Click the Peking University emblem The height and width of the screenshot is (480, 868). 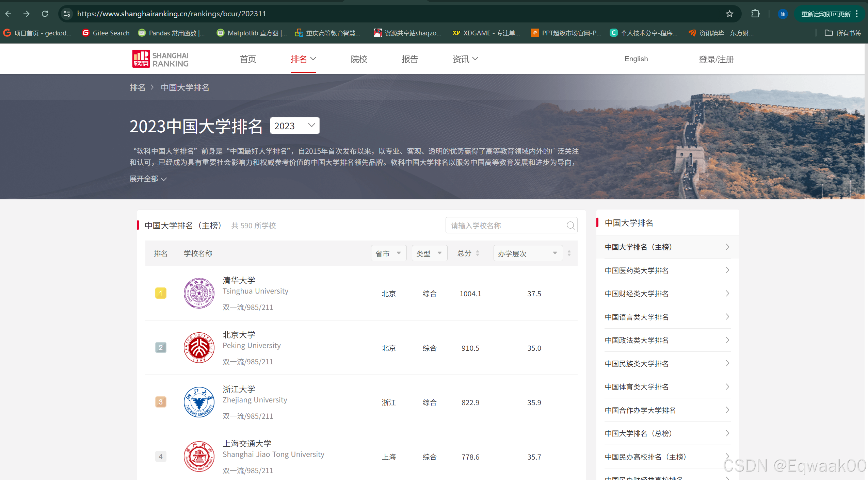click(199, 348)
